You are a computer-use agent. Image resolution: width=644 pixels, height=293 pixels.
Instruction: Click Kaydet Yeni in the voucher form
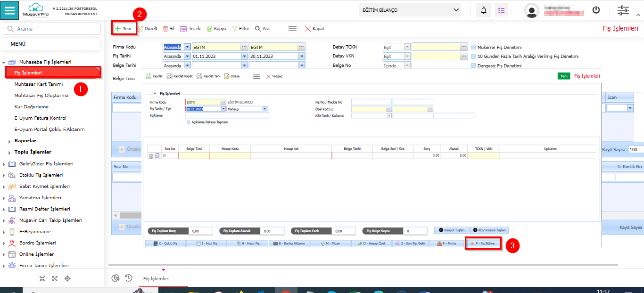208,76
